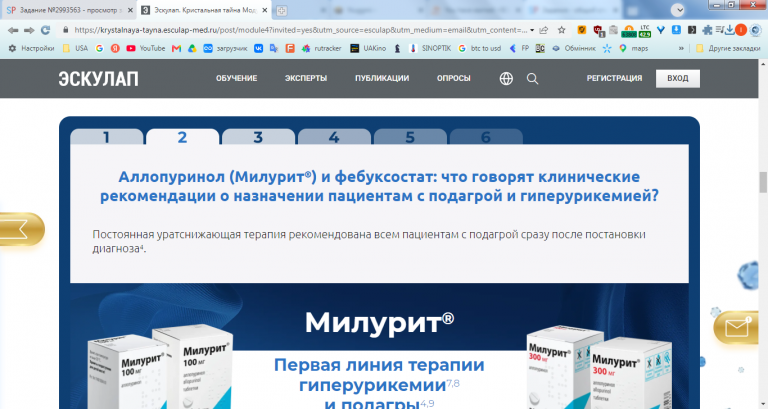768x409 pixels.
Task: Click the РЕГИСТРАЦИЯ link
Action: (x=614, y=78)
